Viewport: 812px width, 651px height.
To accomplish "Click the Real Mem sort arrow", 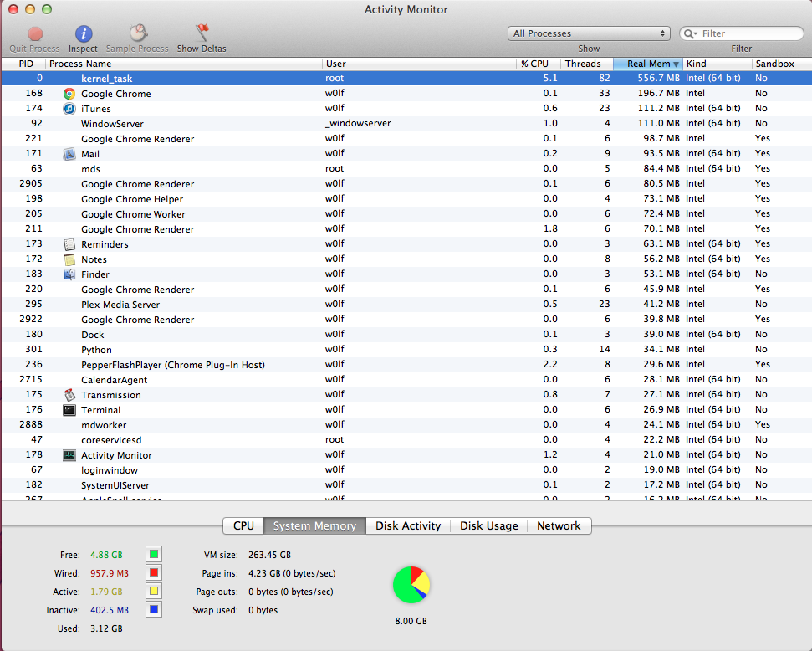I will (x=676, y=64).
